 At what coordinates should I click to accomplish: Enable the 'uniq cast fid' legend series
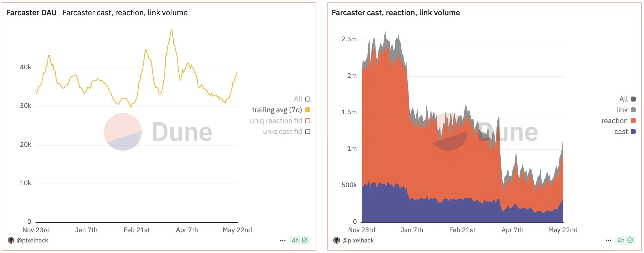click(308, 131)
